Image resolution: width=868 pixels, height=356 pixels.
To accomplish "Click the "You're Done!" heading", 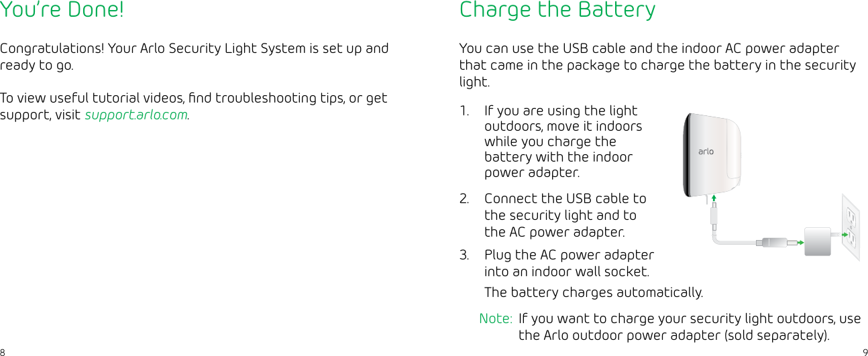I will tap(62, 11).
